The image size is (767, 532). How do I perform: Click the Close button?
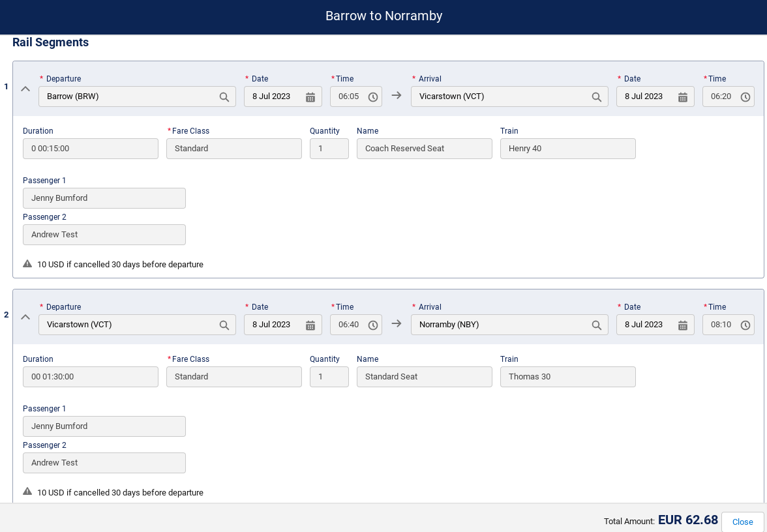742,522
